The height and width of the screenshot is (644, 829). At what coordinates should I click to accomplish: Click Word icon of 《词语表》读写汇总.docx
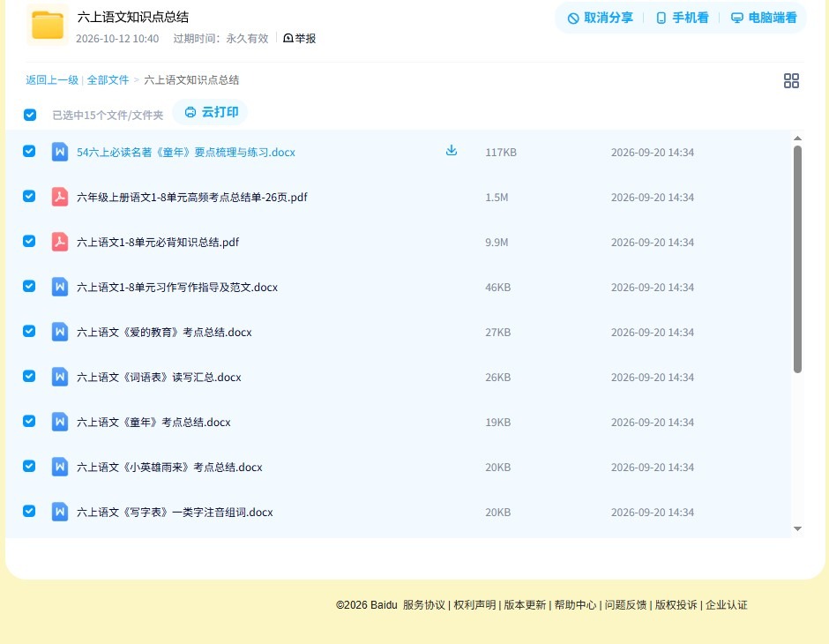click(60, 377)
